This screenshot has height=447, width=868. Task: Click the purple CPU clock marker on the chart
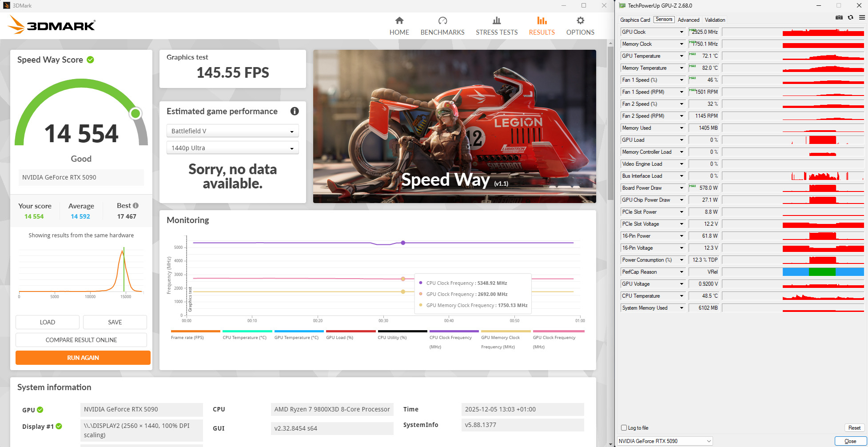(x=403, y=243)
